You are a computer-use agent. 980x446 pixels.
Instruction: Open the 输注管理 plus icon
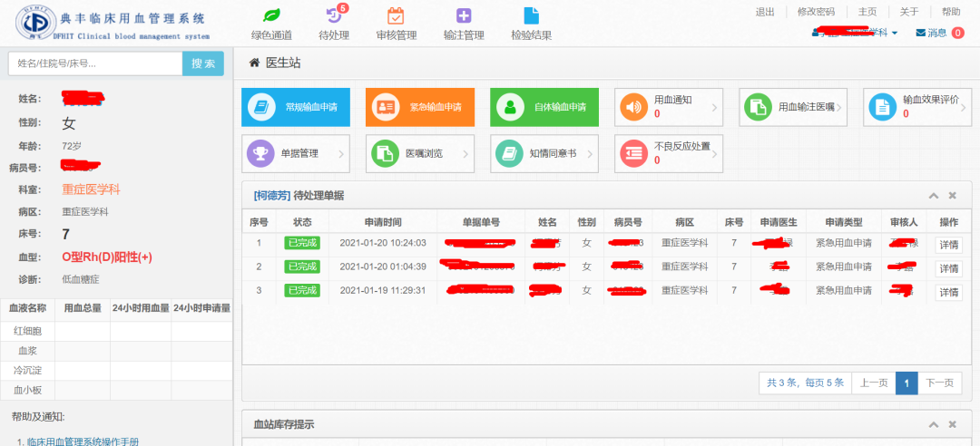pos(464,16)
